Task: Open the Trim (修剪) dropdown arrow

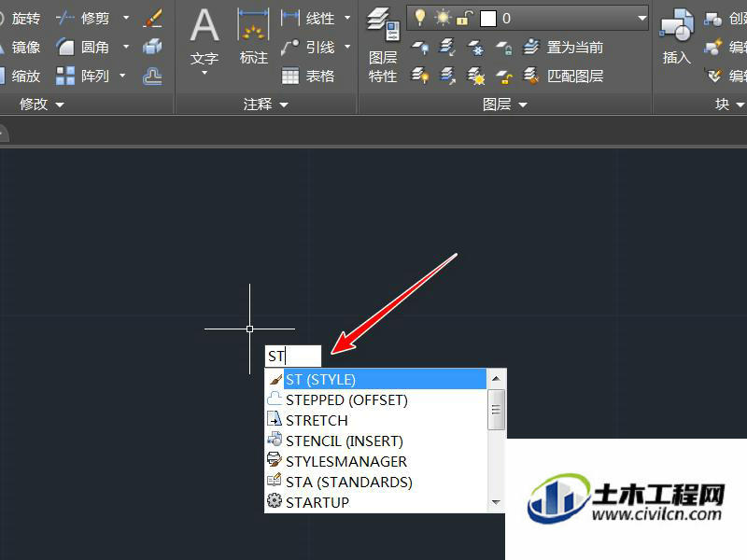Action: pyautogui.click(x=126, y=19)
